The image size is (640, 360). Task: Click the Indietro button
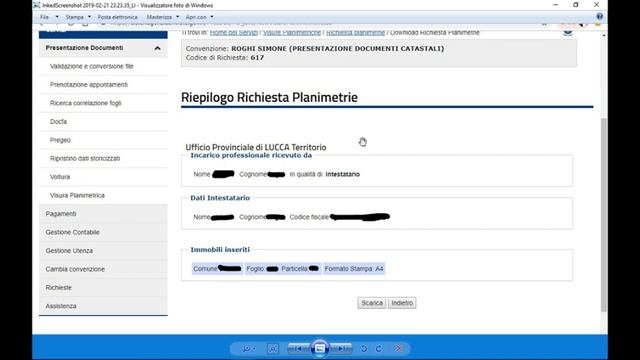402,303
